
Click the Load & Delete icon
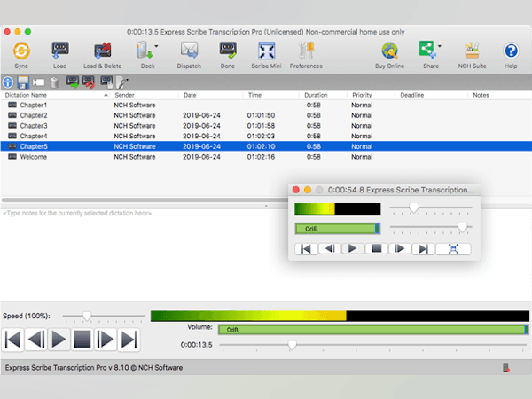(x=103, y=51)
